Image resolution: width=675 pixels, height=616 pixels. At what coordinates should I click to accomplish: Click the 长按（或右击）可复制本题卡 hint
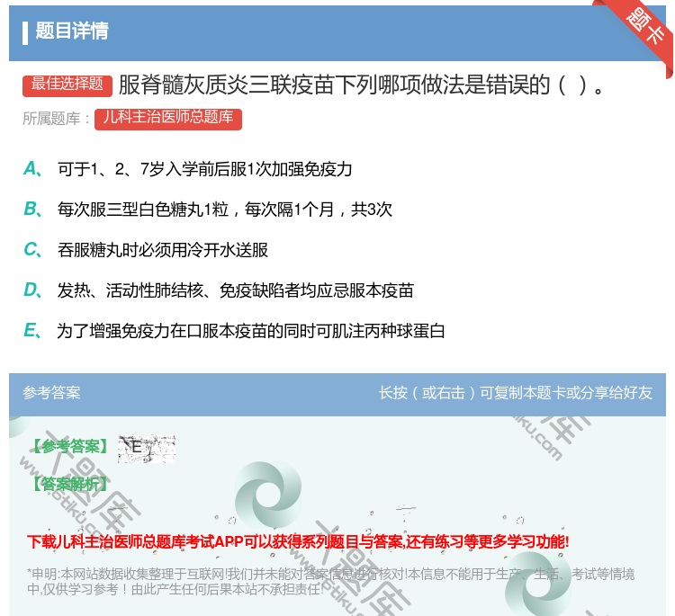[x=516, y=393]
